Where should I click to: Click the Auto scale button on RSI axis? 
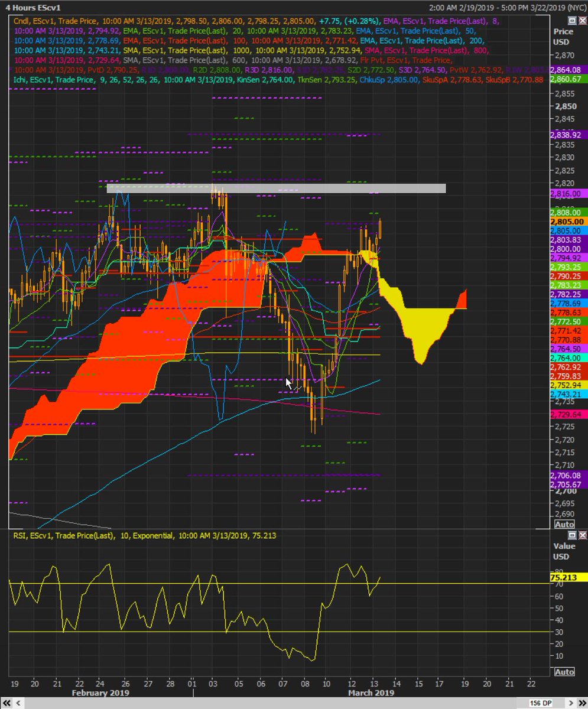click(564, 672)
